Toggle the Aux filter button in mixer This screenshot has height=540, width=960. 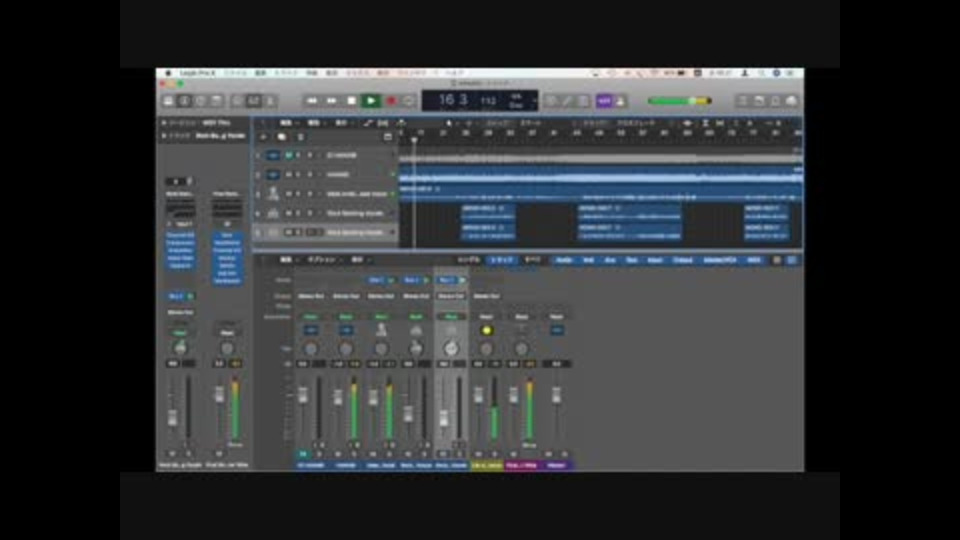tap(610, 260)
